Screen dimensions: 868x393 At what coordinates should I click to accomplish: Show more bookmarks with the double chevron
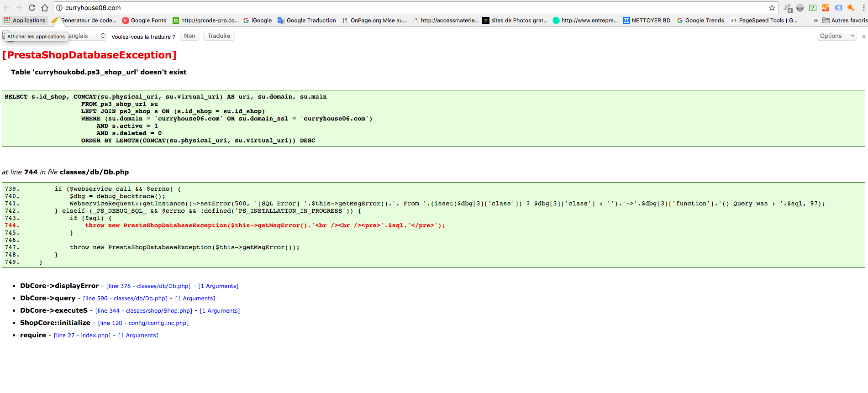[816, 21]
